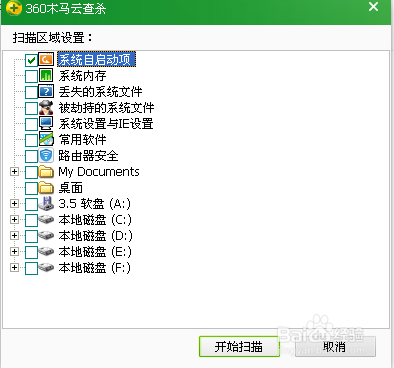Select the 丢失的系统文件 label
Viewport: 394px width, 368px height.
pyautogui.click(x=100, y=92)
